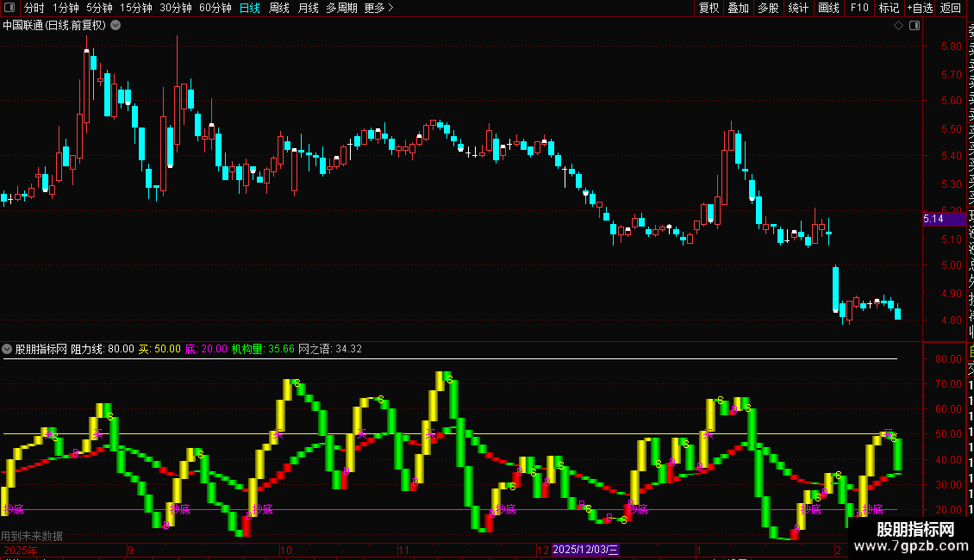Open the 多周期 multi-period view
The image size is (974, 560).
point(341,8)
